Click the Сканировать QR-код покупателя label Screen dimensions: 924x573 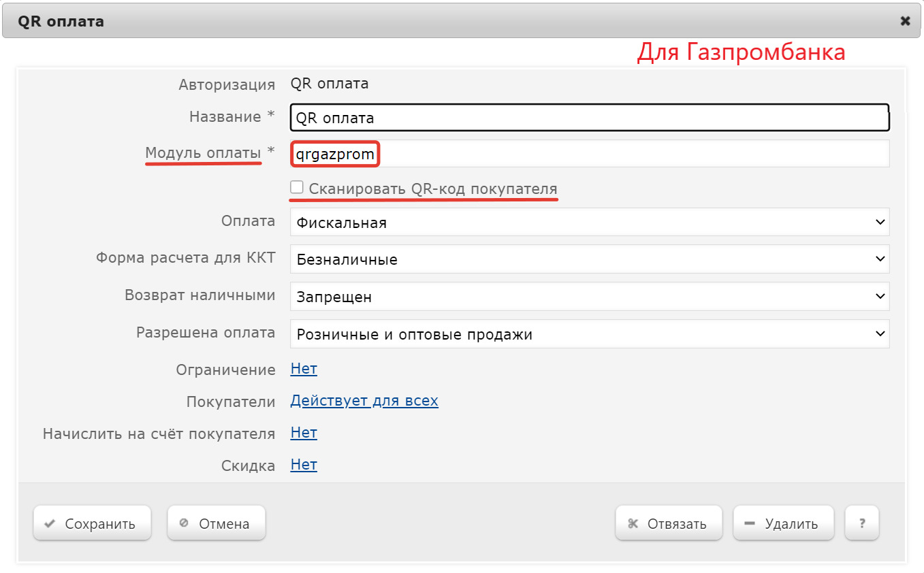[433, 189]
